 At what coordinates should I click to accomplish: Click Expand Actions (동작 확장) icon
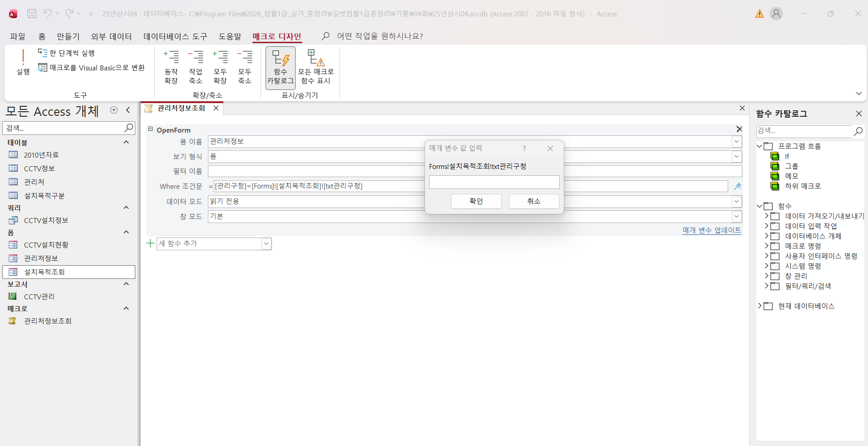point(171,67)
